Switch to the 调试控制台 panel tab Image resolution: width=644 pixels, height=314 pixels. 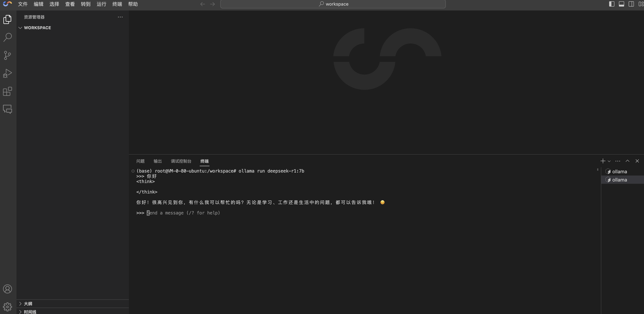(181, 161)
